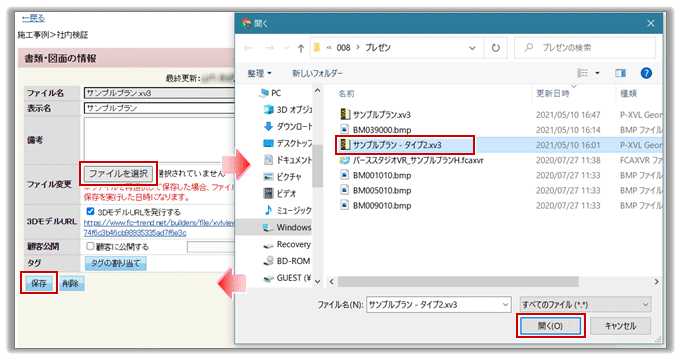
Task: Toggle 3DモデルURLを発行する checkbox
Action: (90, 211)
